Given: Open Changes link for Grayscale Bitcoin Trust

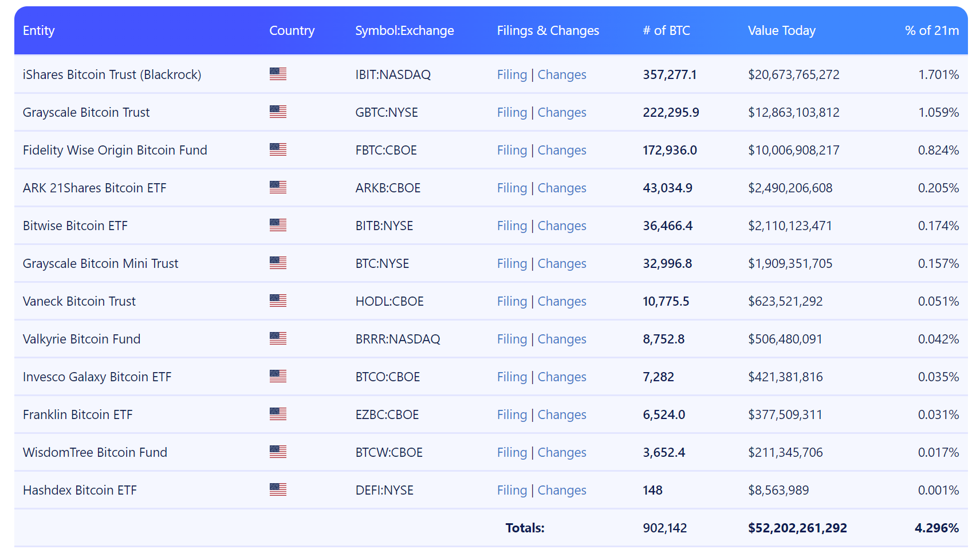Looking at the screenshot, I should pos(561,113).
